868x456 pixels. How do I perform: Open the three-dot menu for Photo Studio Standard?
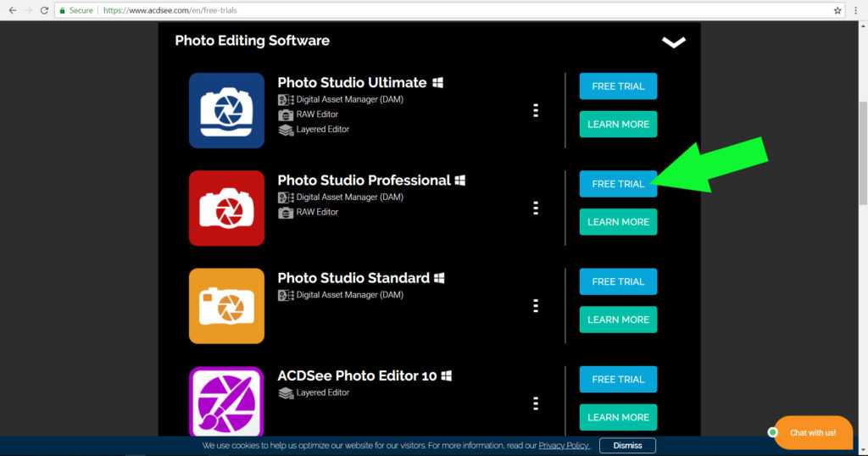point(536,305)
